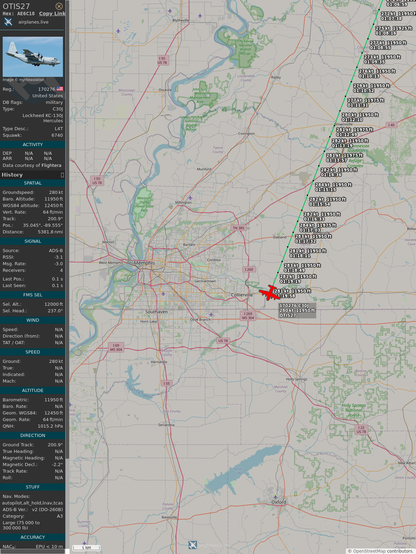Click the OTIS27 callsign title

coord(16,6)
